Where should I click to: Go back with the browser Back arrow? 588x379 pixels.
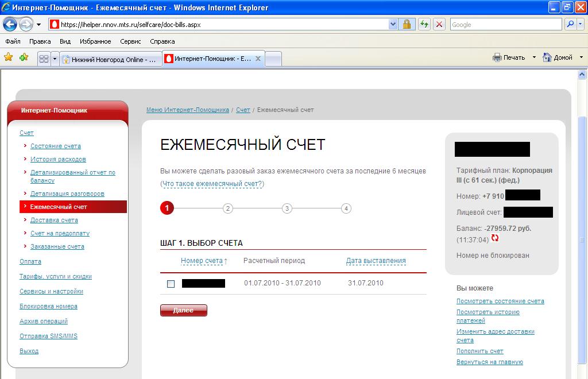[x=10, y=25]
